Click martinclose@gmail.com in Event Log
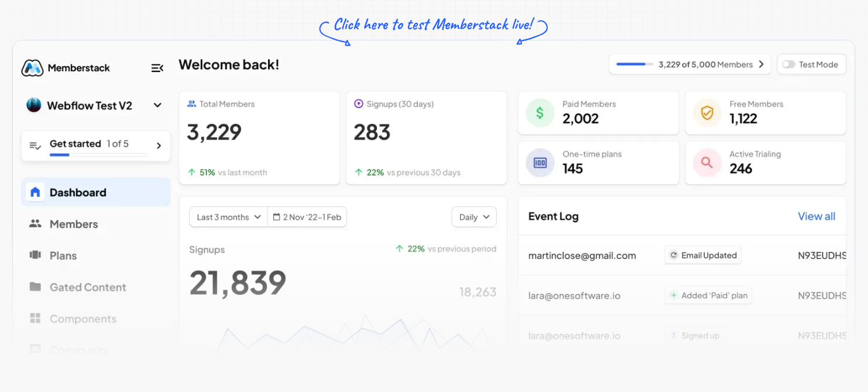 tap(582, 255)
